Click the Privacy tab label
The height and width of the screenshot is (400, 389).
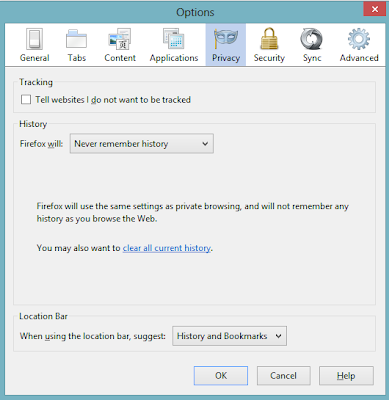point(226,58)
